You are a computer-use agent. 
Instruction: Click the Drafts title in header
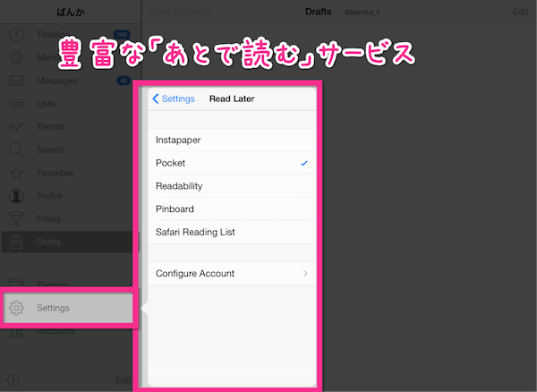click(318, 12)
